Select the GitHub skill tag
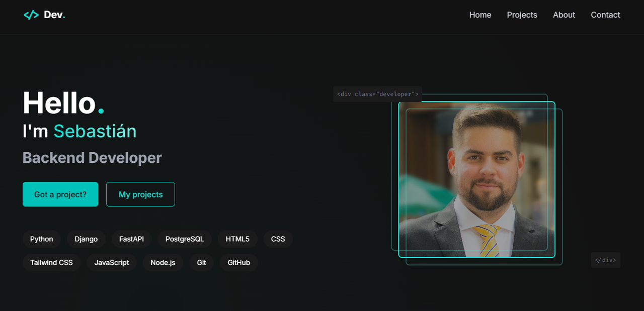The width and height of the screenshot is (644, 311). [239, 263]
